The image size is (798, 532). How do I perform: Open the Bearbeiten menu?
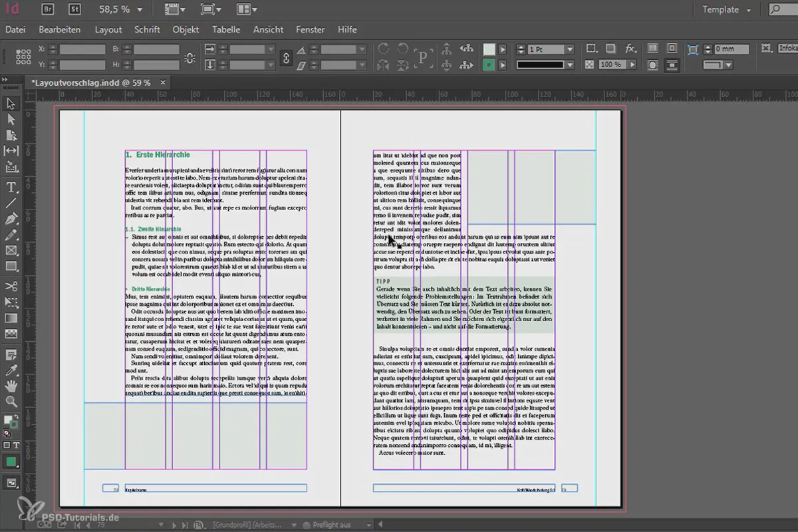[x=60, y=30]
